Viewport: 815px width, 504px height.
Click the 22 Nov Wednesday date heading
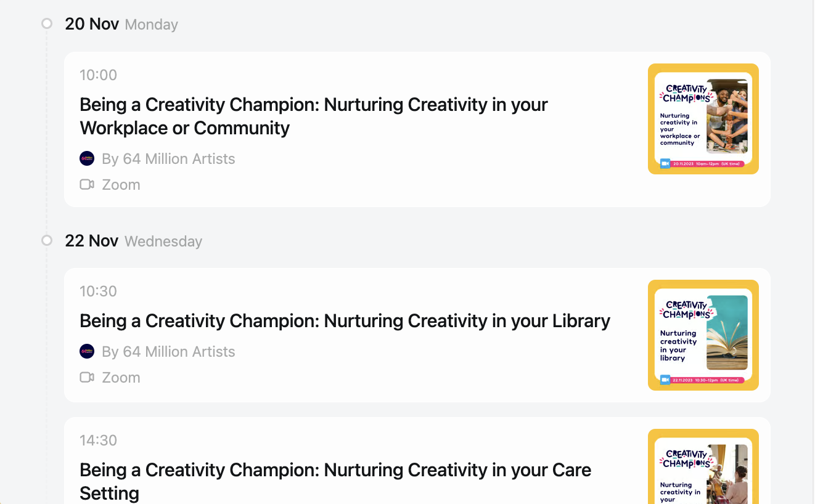pos(134,240)
